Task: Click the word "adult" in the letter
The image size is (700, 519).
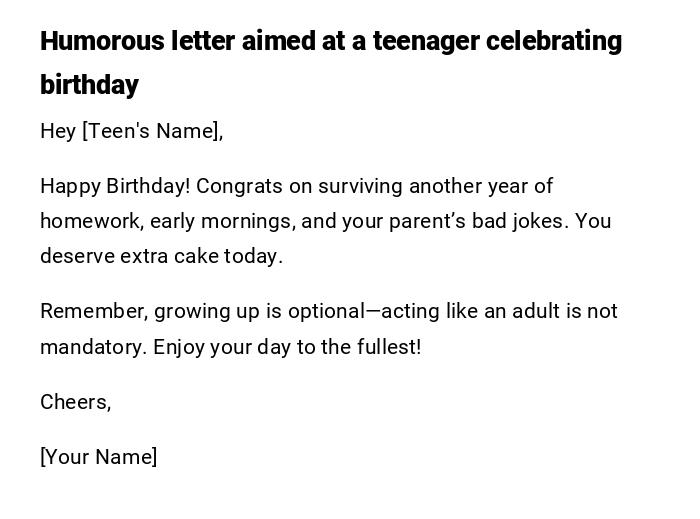Action: click(x=536, y=311)
